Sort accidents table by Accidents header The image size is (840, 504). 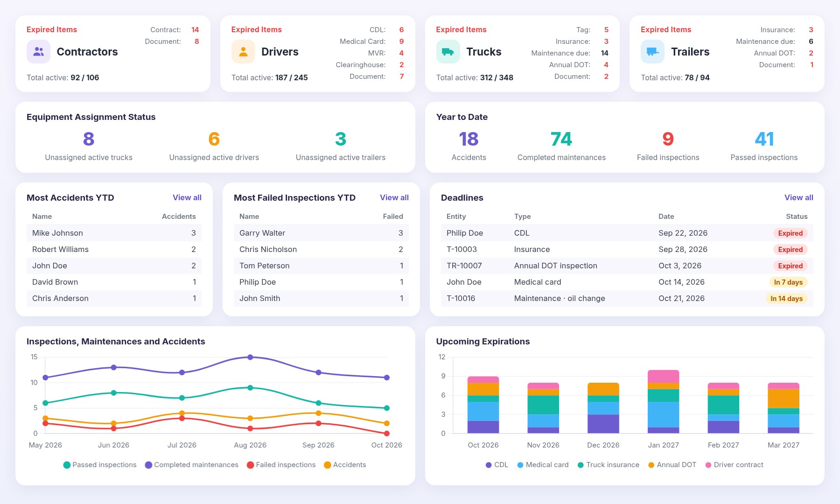(179, 217)
